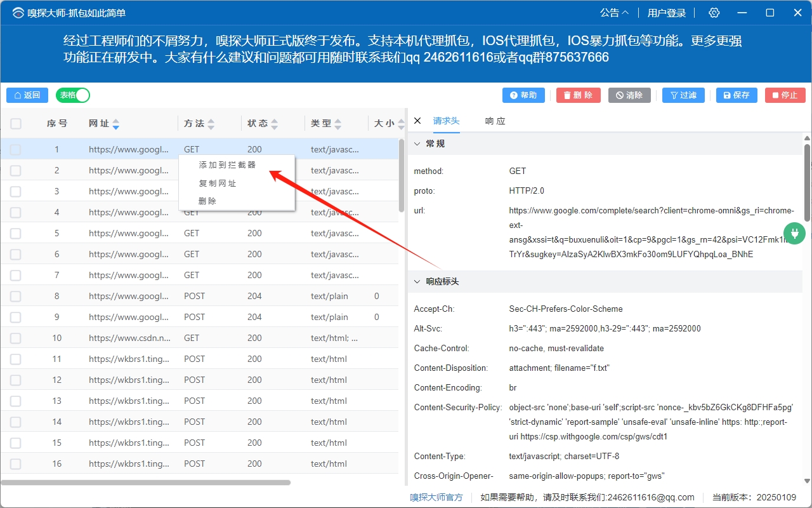Select row 8 POST 204 entry
812x508 pixels.
(199, 296)
